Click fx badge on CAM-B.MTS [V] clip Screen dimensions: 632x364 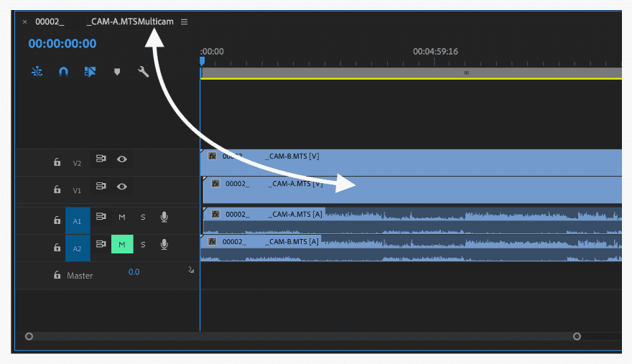point(213,157)
